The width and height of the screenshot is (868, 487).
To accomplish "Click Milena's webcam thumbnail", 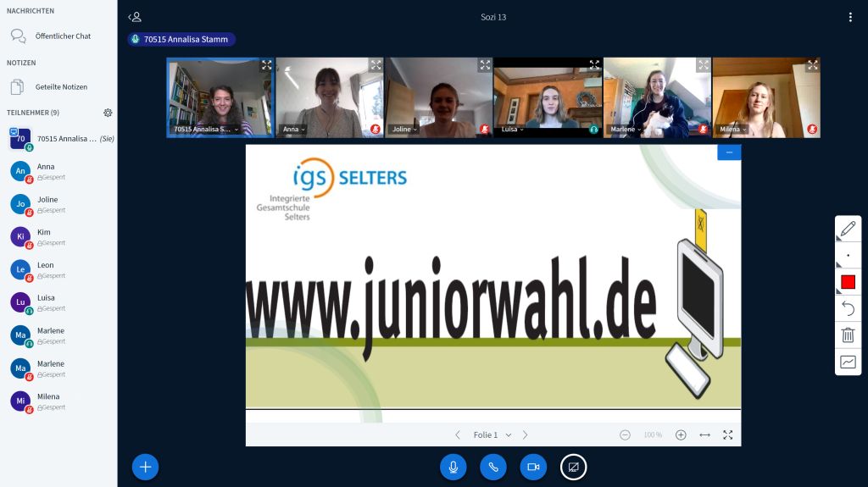I will coord(766,97).
